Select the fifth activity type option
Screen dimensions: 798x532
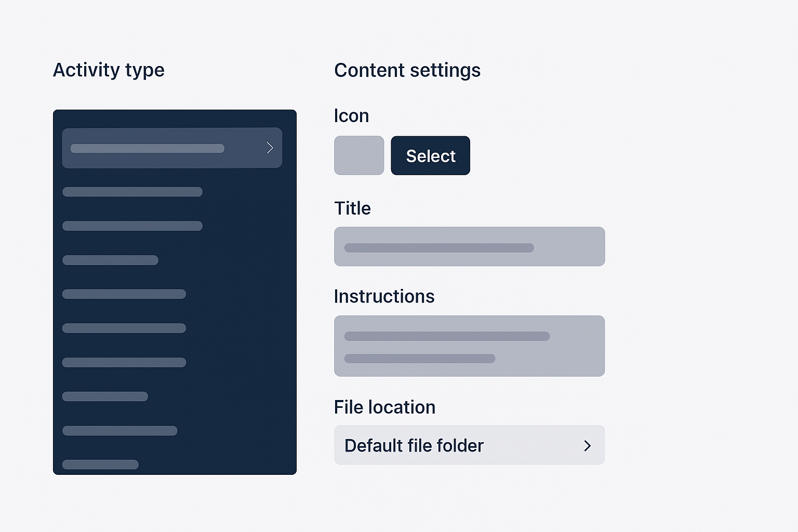(124, 294)
